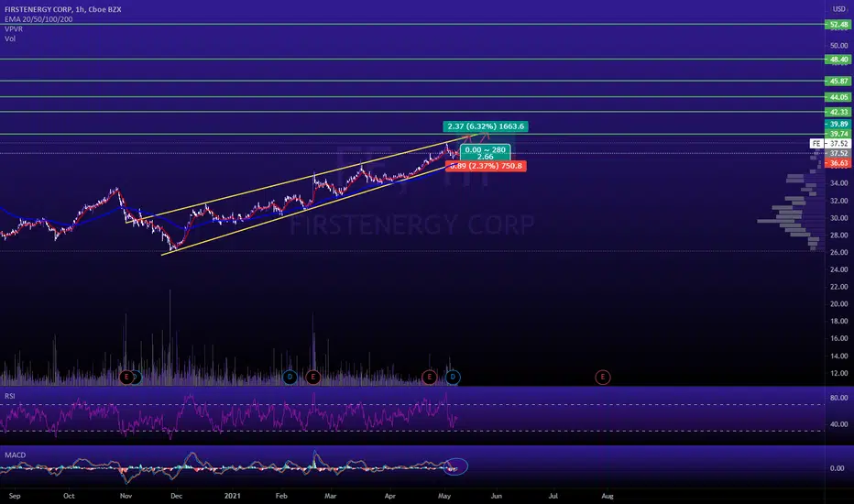Select the 52.48 horizontal line price label
Screen dimensions: 854x504
pyautogui.click(x=838, y=25)
